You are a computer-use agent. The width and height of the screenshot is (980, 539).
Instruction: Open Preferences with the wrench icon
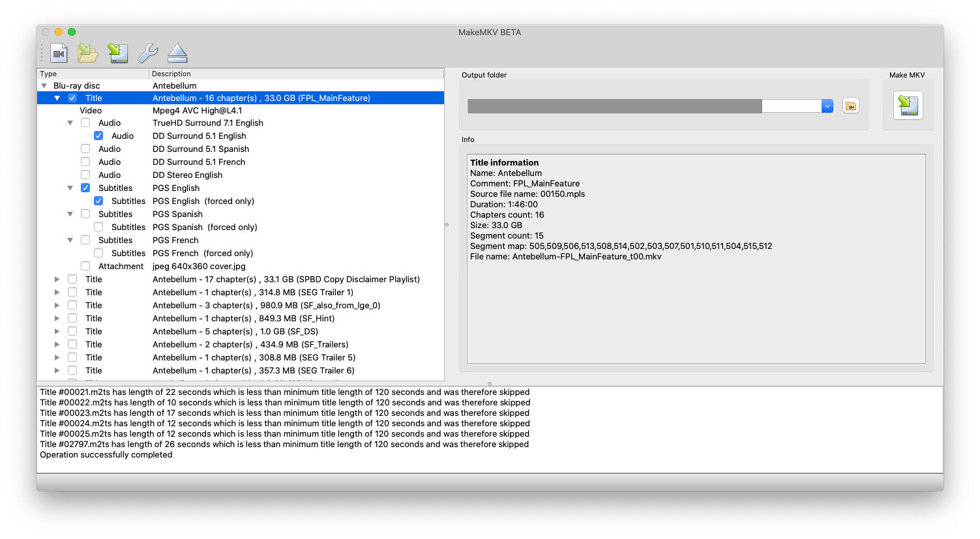pos(148,53)
